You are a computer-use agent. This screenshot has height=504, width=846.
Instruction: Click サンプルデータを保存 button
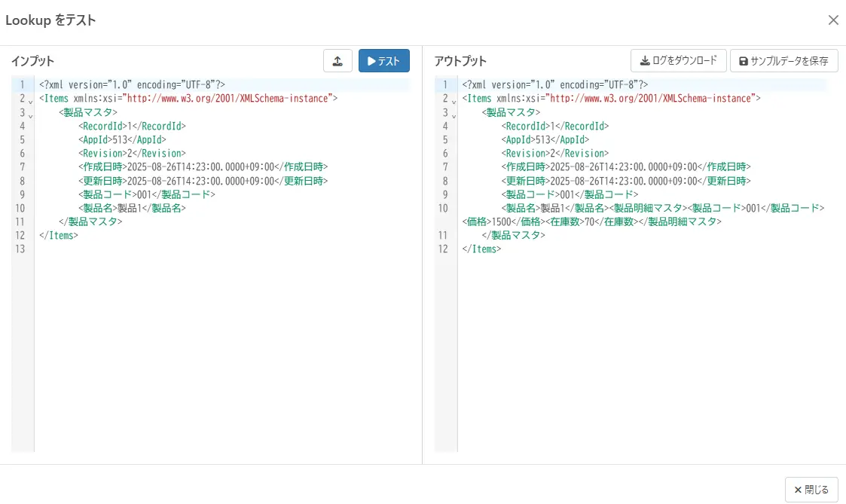[783, 61]
